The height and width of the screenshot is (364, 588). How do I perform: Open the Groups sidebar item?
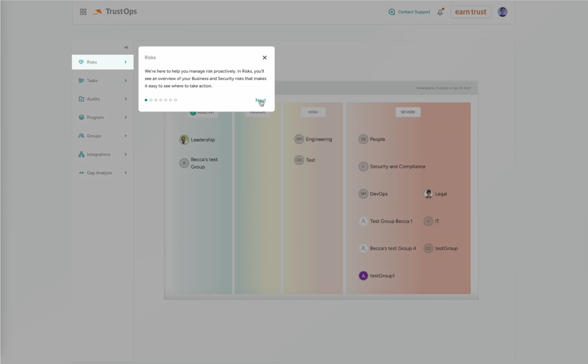94,136
